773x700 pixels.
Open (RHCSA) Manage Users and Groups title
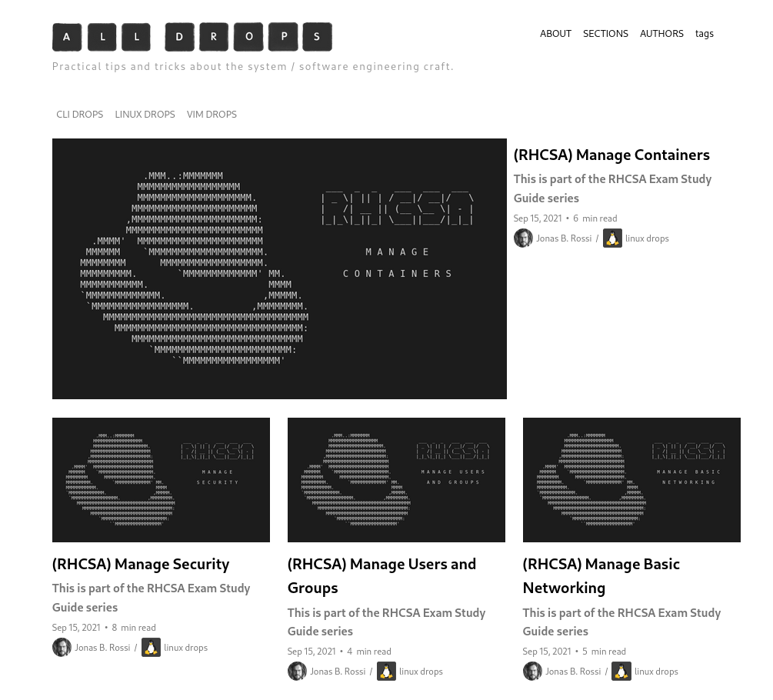382,576
